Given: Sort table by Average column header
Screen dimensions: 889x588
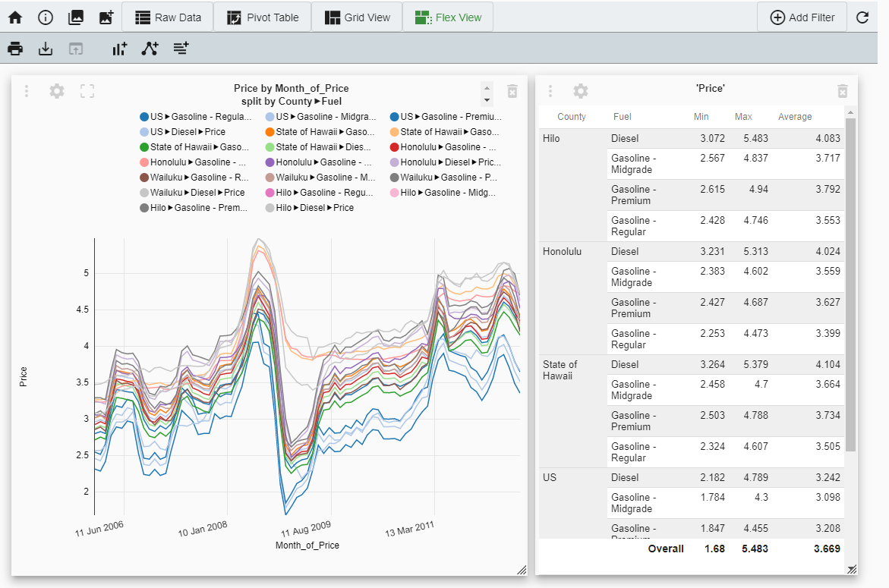Looking at the screenshot, I should click(x=795, y=117).
